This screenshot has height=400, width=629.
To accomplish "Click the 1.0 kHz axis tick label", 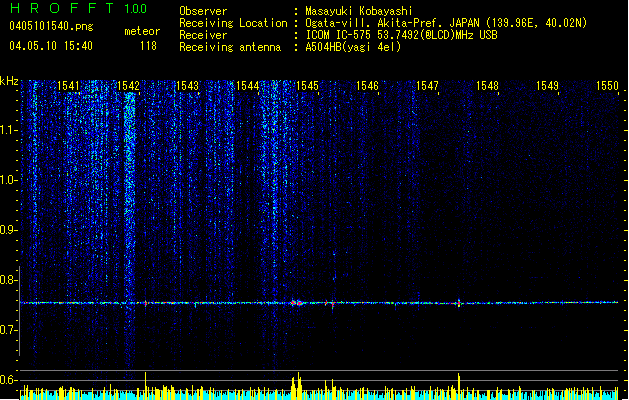I will (x=9, y=180).
